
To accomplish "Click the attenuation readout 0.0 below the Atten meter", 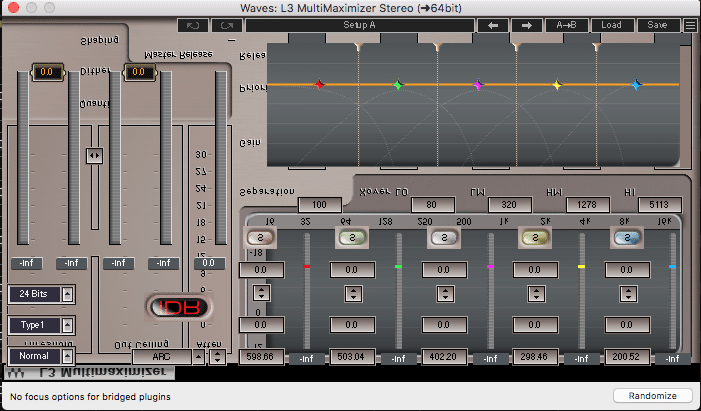I will point(209,263).
